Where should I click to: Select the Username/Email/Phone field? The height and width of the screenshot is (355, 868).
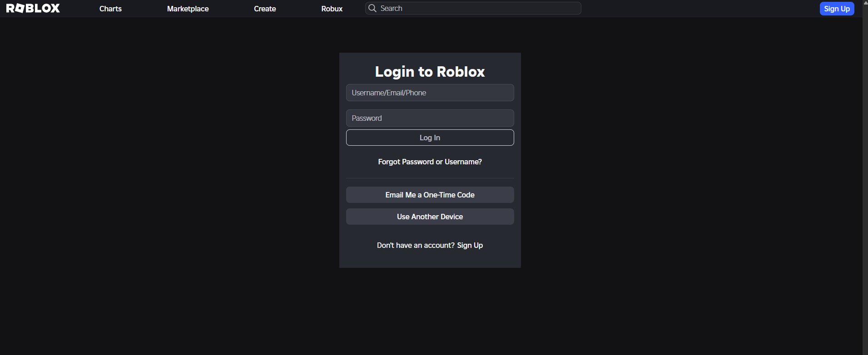[430, 93]
